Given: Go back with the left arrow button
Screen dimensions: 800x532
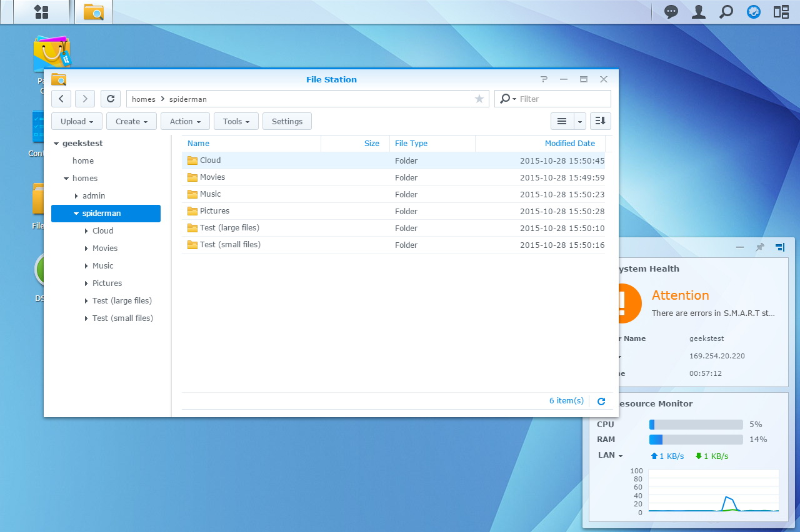Looking at the screenshot, I should click(61, 99).
